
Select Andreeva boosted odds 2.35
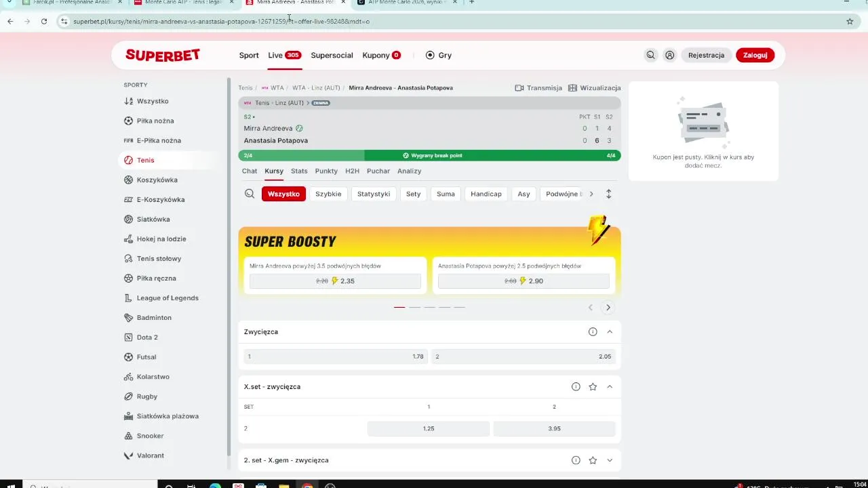pyautogui.click(x=335, y=281)
